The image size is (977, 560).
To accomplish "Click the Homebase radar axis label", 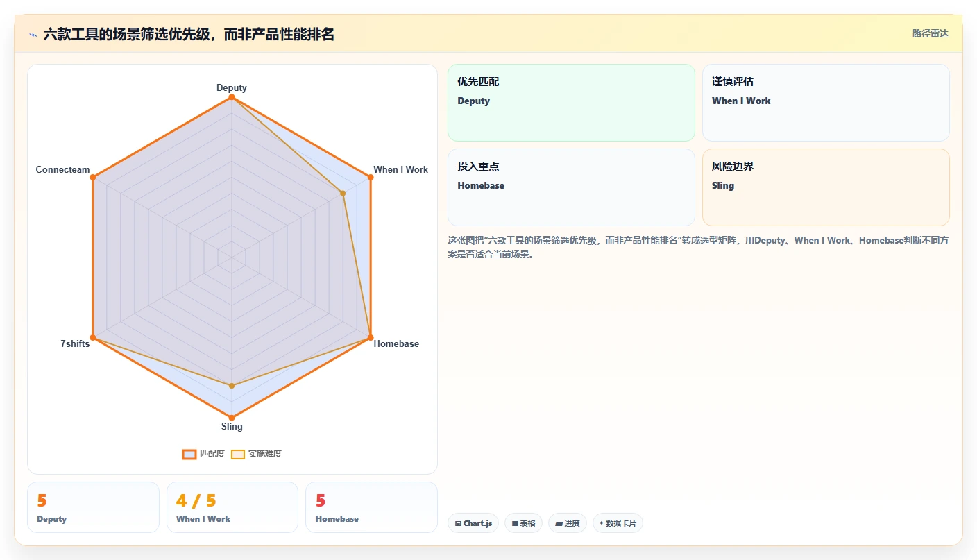I will (396, 343).
